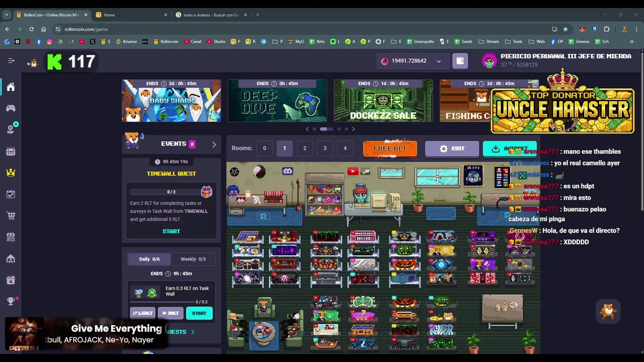Open the Rollercoin bookmark in the bookmarks bar
This screenshot has height=362, width=644.
(166, 41)
